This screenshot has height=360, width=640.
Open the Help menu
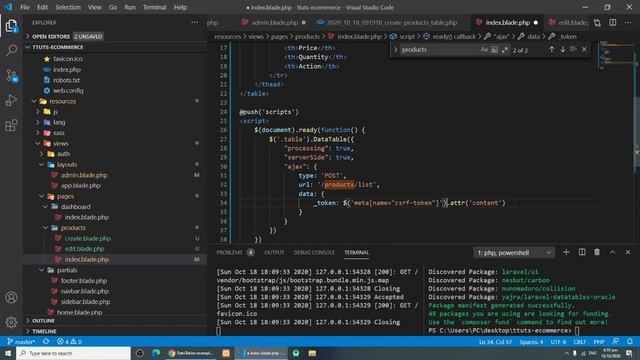click(x=180, y=7)
